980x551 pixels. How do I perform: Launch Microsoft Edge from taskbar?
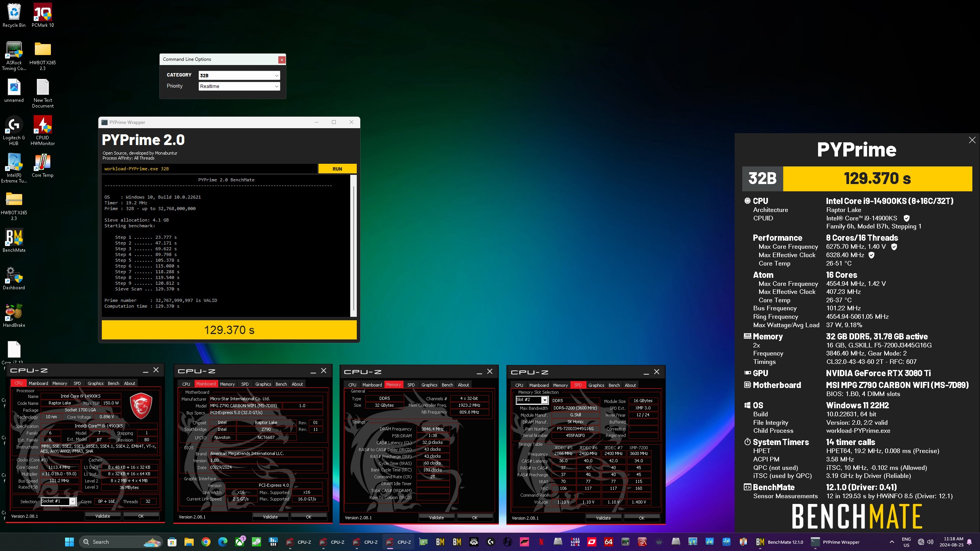pos(222,542)
